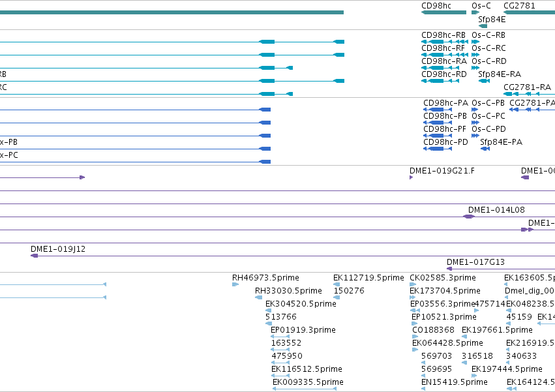The image size is (555, 392).
Task: Select the DME1-014L08 clone feature
Action: click(x=496, y=210)
